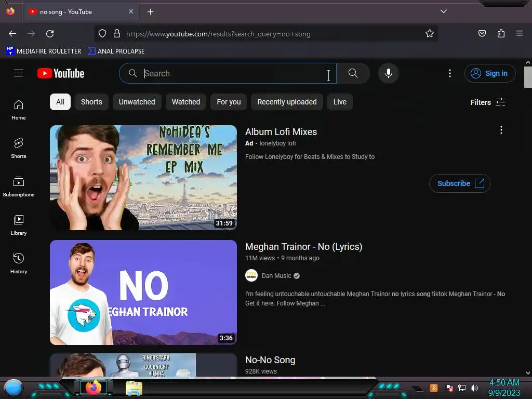Open volume control in system tray
The height and width of the screenshot is (399, 532).
click(x=474, y=388)
